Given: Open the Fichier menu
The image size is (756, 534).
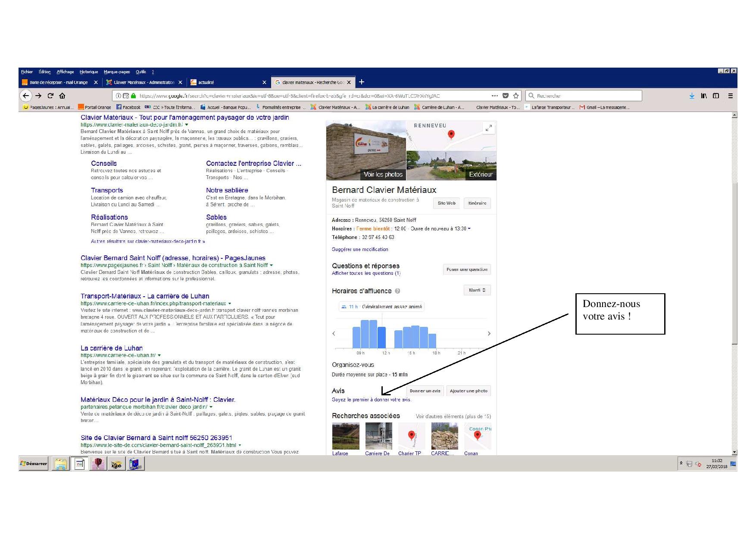Looking at the screenshot, I should (x=27, y=72).
